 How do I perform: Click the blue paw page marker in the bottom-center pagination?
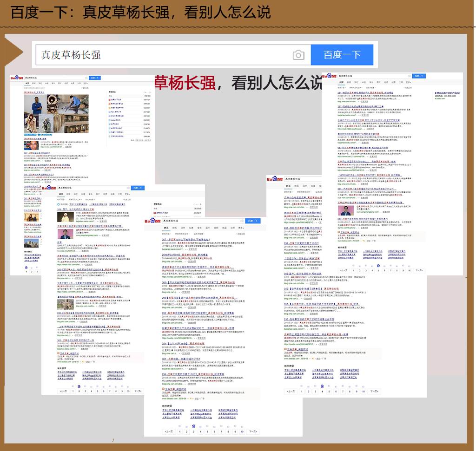click(x=193, y=426)
